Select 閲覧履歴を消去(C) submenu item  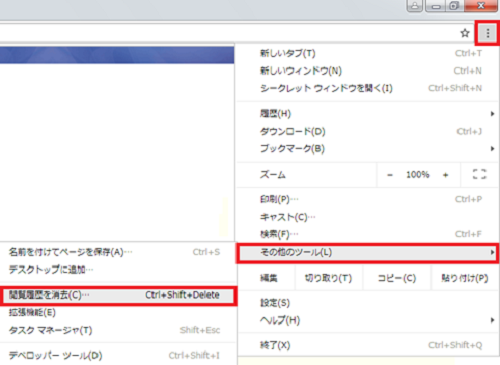coord(118,295)
